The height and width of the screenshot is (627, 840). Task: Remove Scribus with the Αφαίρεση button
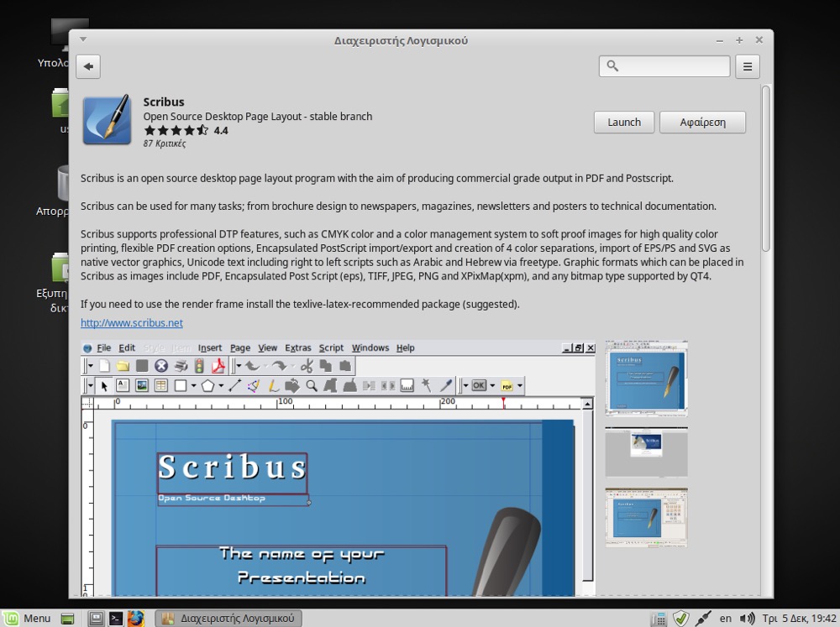tap(702, 122)
